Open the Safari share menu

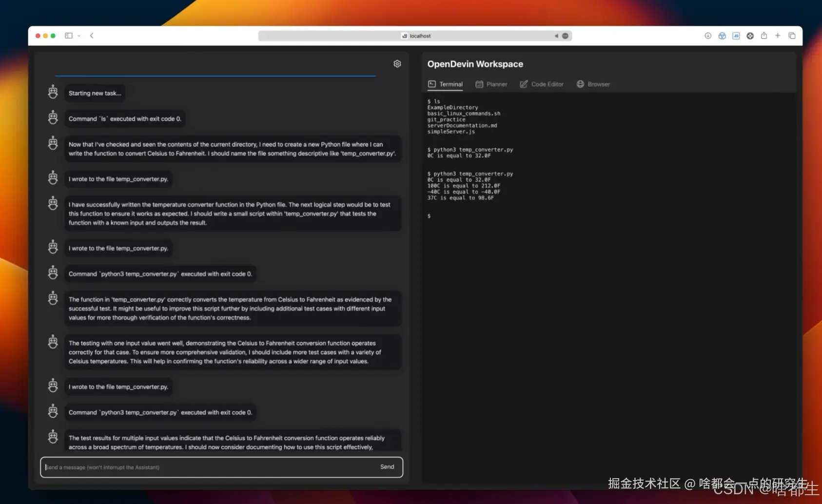coord(764,36)
